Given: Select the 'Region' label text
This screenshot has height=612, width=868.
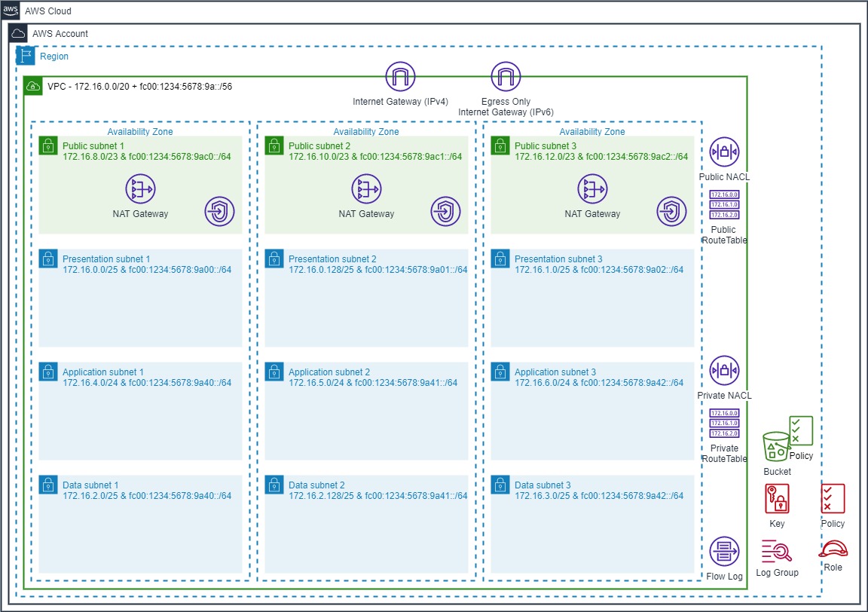Looking at the screenshot, I should pos(54,57).
